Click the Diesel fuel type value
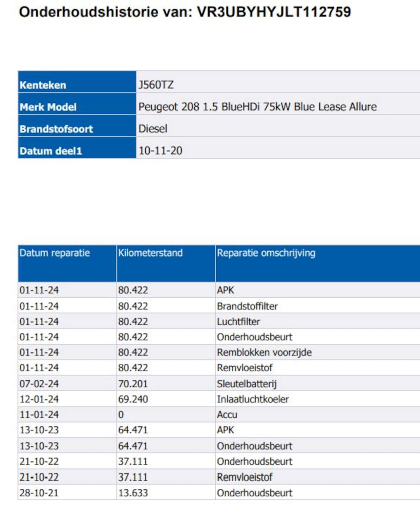420x511 pixels. coord(153,129)
